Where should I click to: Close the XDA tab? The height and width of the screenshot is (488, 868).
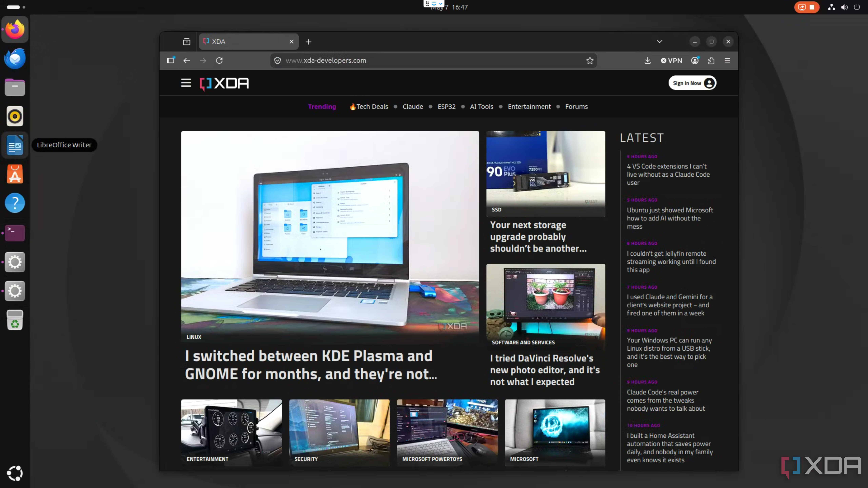291,41
